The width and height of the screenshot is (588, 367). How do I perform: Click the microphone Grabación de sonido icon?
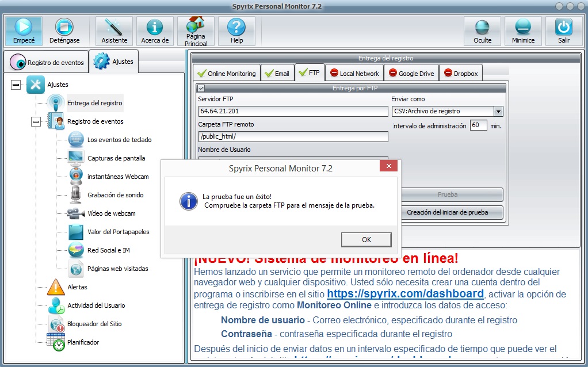(x=76, y=194)
